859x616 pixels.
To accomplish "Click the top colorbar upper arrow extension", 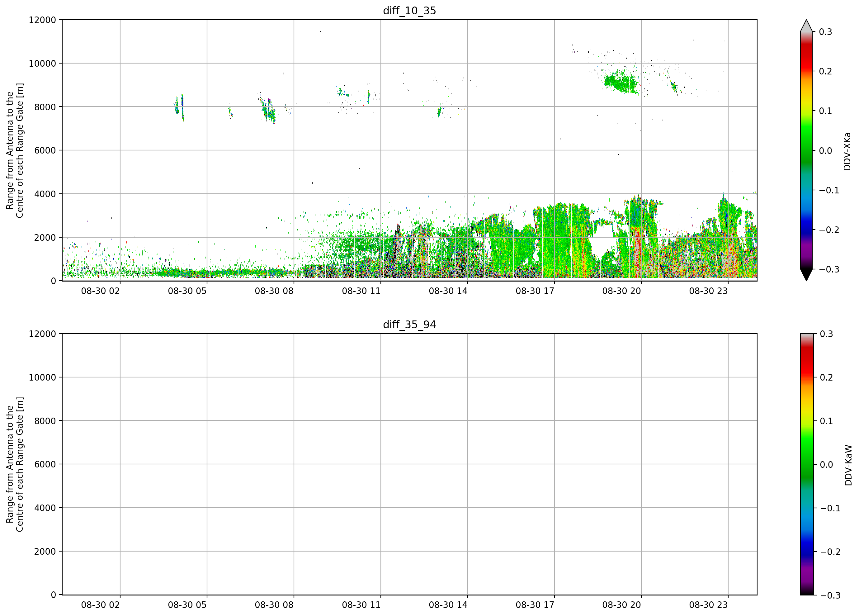I will (x=806, y=26).
